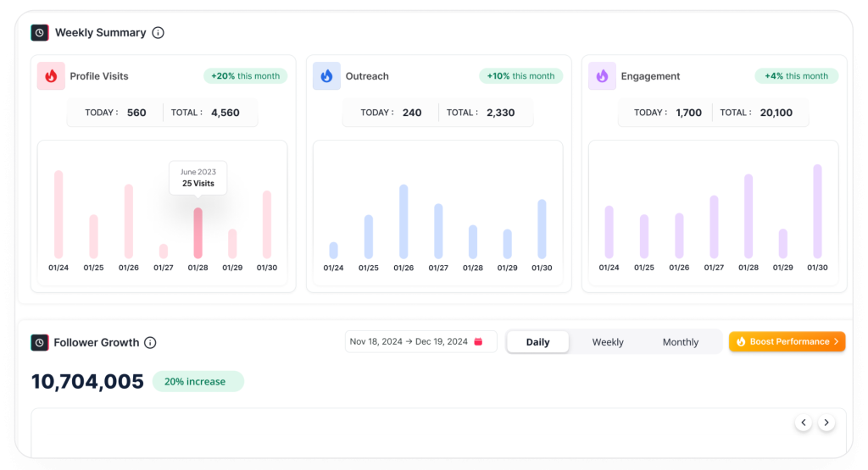This screenshot has width=868, height=470.
Task: Select the Daily view option
Action: [537, 342]
